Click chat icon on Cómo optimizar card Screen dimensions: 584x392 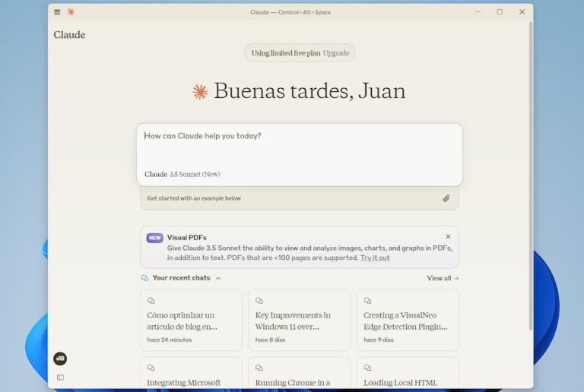point(151,301)
